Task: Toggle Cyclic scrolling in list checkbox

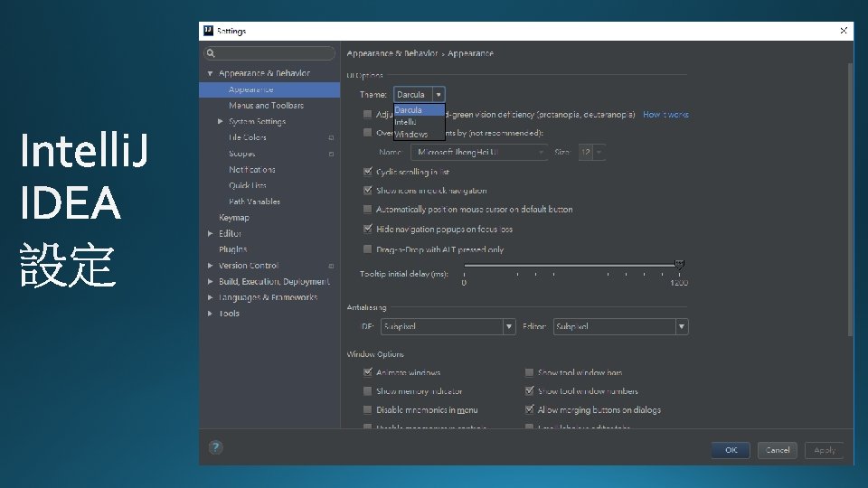Action: [x=368, y=172]
